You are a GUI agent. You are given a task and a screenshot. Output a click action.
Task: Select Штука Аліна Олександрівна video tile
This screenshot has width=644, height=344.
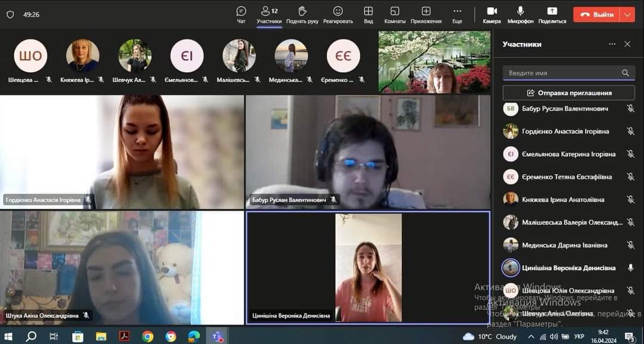(122, 268)
